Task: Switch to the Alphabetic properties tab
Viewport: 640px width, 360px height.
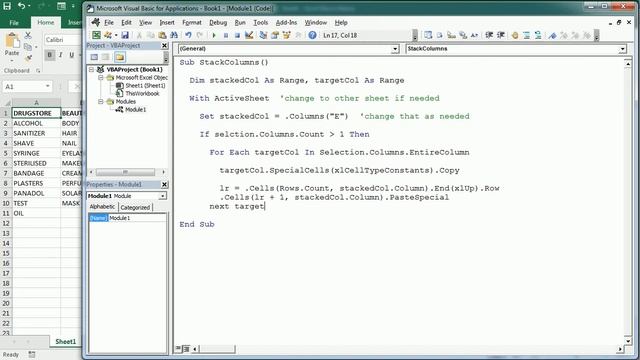Action: point(102,207)
